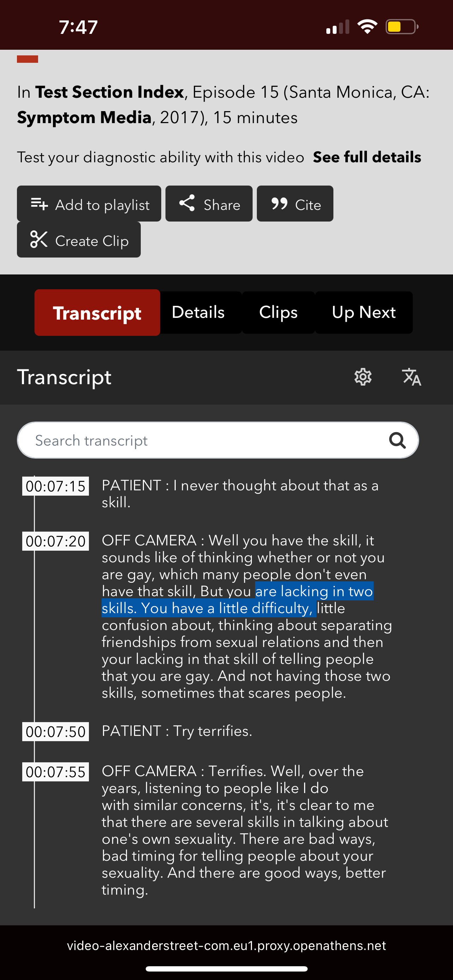Click See full details link

pyautogui.click(x=367, y=157)
